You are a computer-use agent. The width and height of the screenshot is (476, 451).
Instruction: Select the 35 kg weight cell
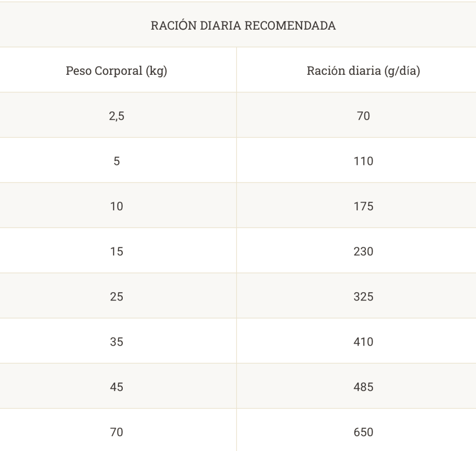coord(117,342)
